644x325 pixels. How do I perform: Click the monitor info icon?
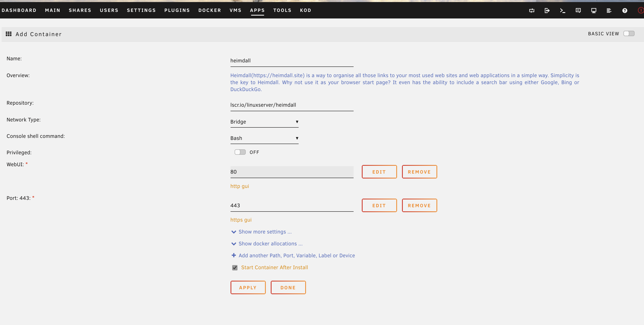tap(594, 10)
